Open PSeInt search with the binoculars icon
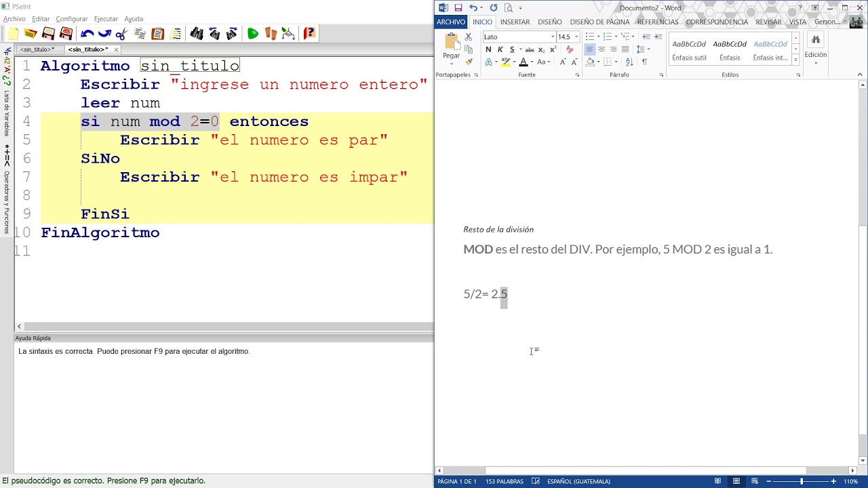 click(x=197, y=33)
